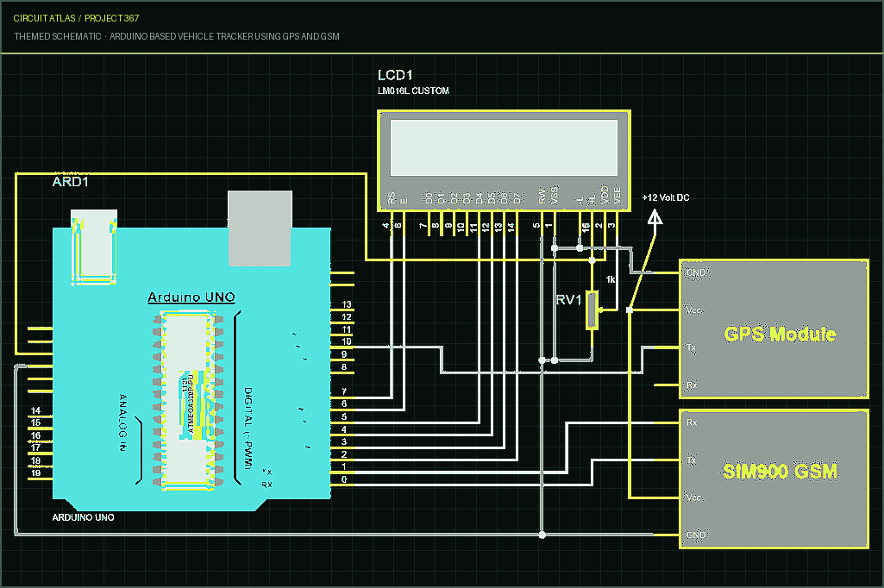Viewport: 884px width, 588px height.
Task: Click the VDD pin label on LCD1
Action: pyautogui.click(x=605, y=195)
